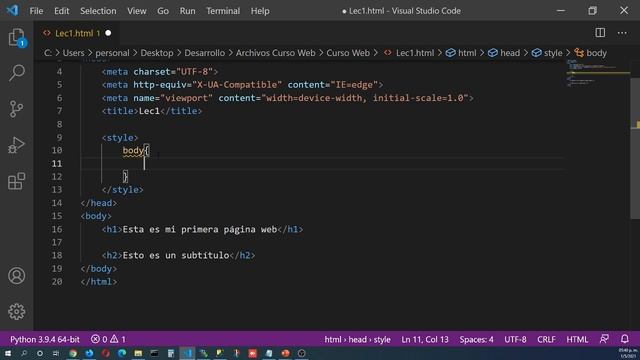Open the Terminal menu
The width and height of the screenshot is (640, 360).
223,11
